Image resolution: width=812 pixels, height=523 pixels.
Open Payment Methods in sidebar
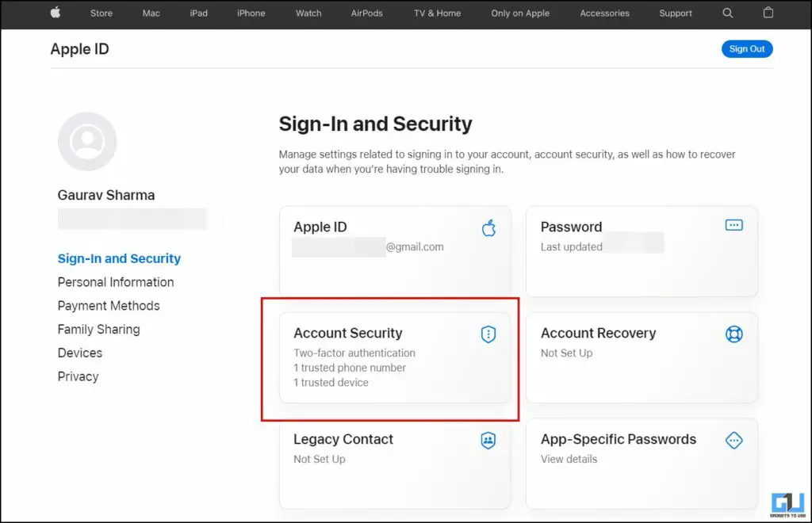[x=108, y=306]
